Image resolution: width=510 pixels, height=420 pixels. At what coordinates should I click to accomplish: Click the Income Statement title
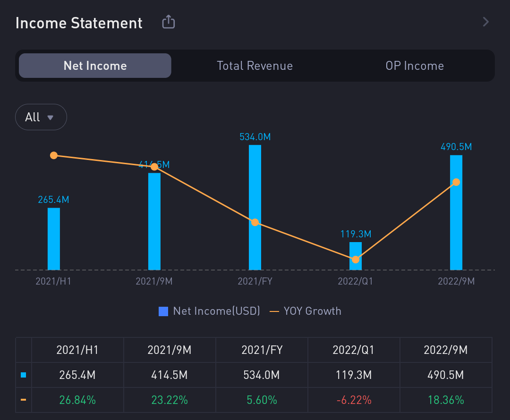pos(79,23)
